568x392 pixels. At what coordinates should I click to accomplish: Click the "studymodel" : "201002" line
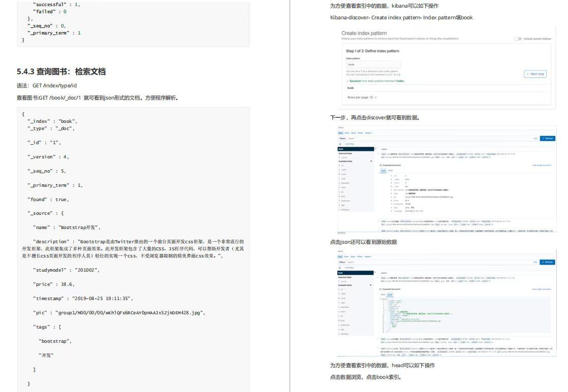click(x=66, y=270)
